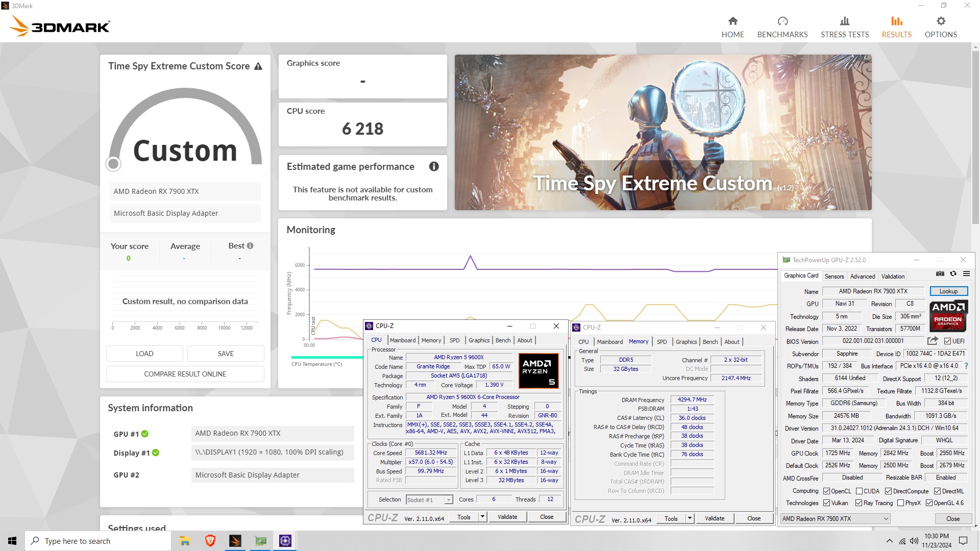Click the BIOS export share icon in GPU-Z
This screenshot has width=980, height=551.
point(933,341)
